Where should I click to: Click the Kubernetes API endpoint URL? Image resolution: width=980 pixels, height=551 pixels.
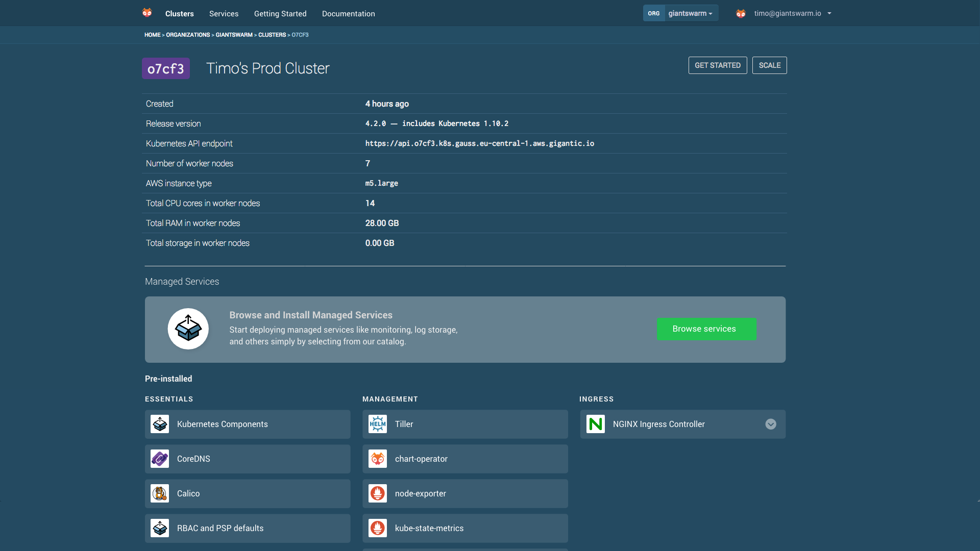tap(480, 143)
